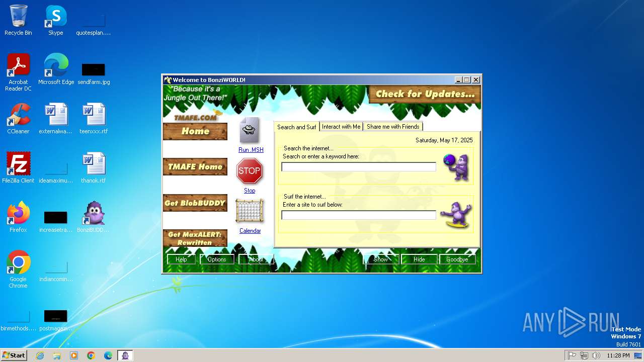Open Share me with Friends tab
Image resolution: width=644 pixels, height=362 pixels.
(x=393, y=127)
